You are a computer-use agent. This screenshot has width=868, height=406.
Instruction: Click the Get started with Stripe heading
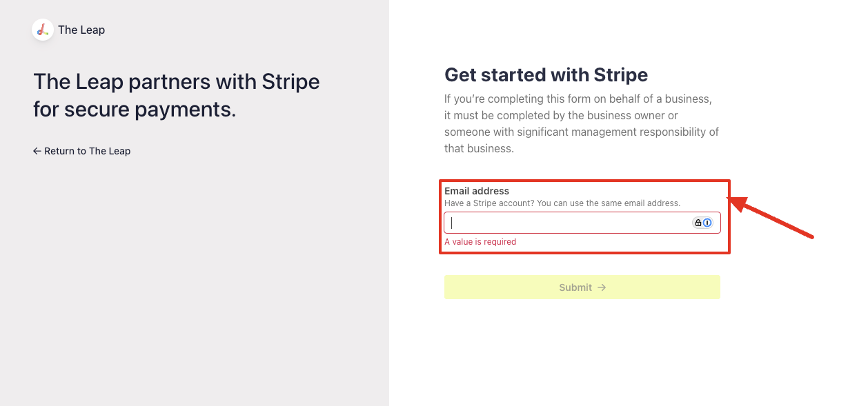pos(546,74)
